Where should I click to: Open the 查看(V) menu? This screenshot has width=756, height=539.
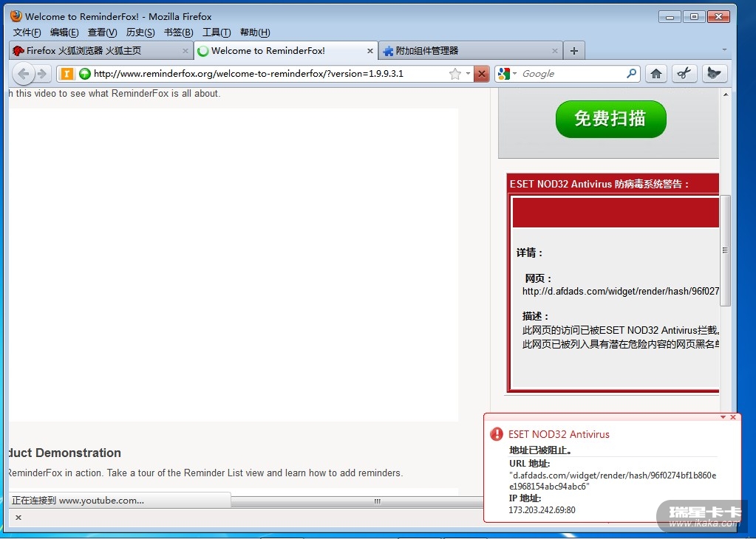102,32
